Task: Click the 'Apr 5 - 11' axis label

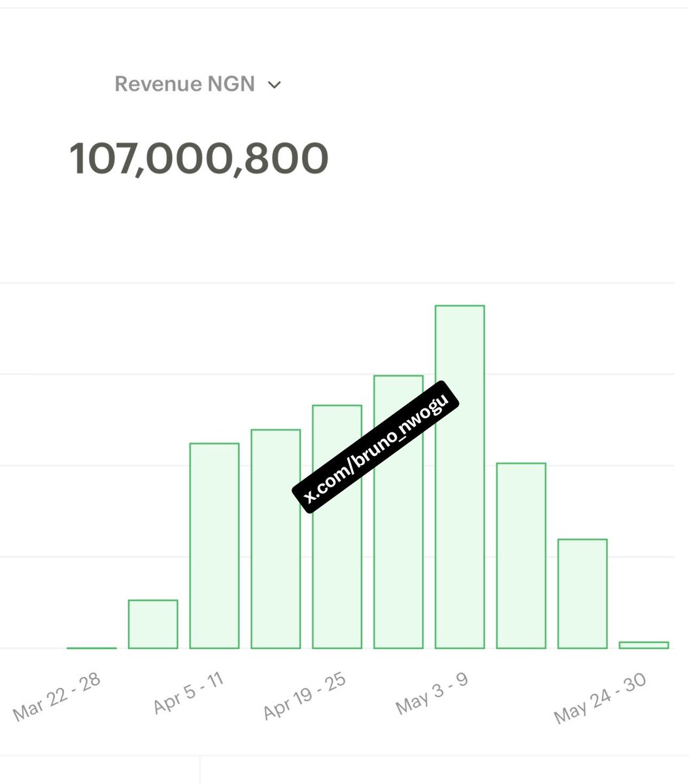Action: coord(189,693)
